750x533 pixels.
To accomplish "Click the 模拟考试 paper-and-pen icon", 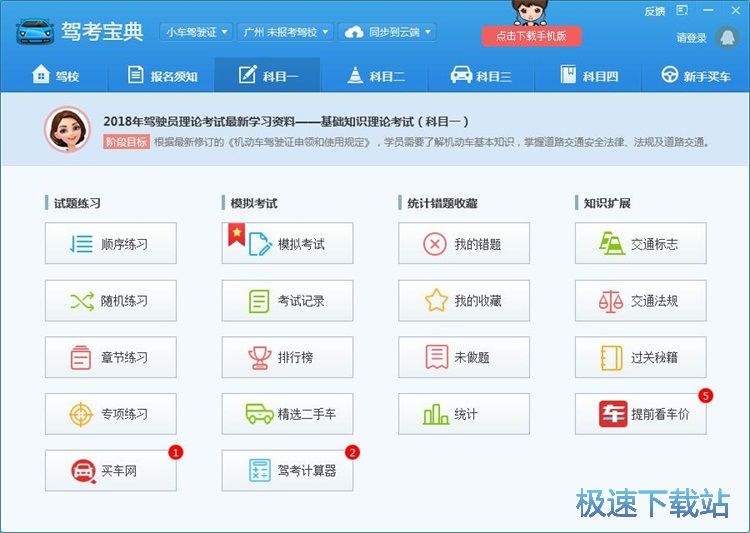I will tap(260, 244).
